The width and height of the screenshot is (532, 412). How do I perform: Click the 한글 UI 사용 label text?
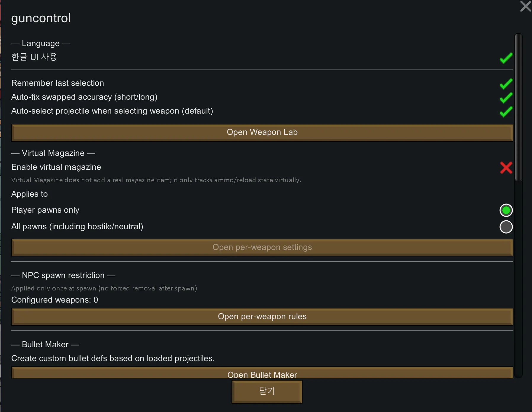(x=34, y=57)
